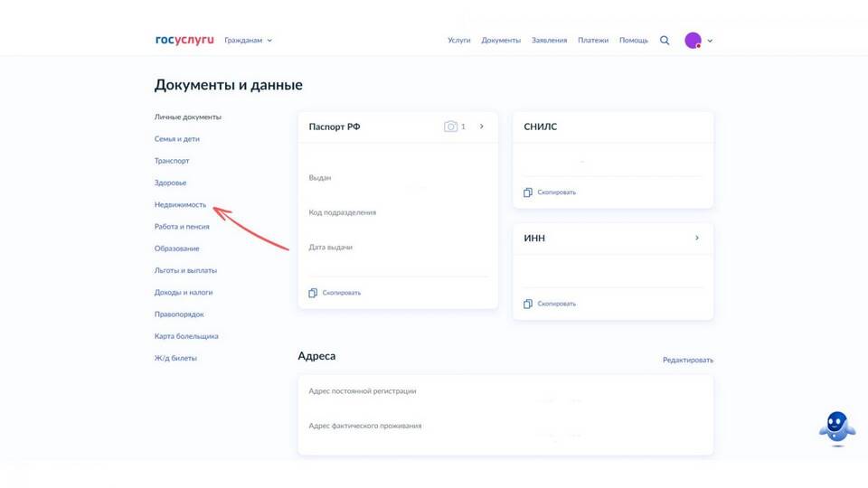Screen dimensions: 868x488
Task: Open Паспорт РФ details chevron
Action: pyautogui.click(x=482, y=127)
